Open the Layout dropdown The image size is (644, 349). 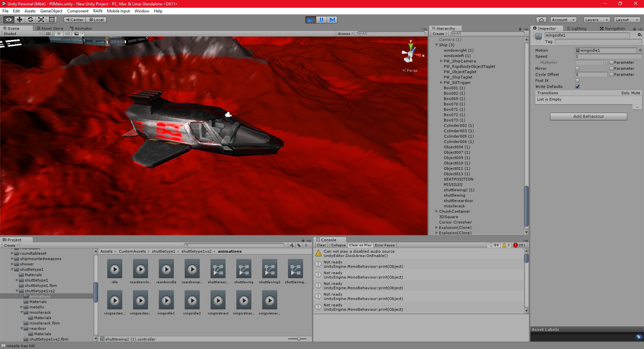click(627, 20)
